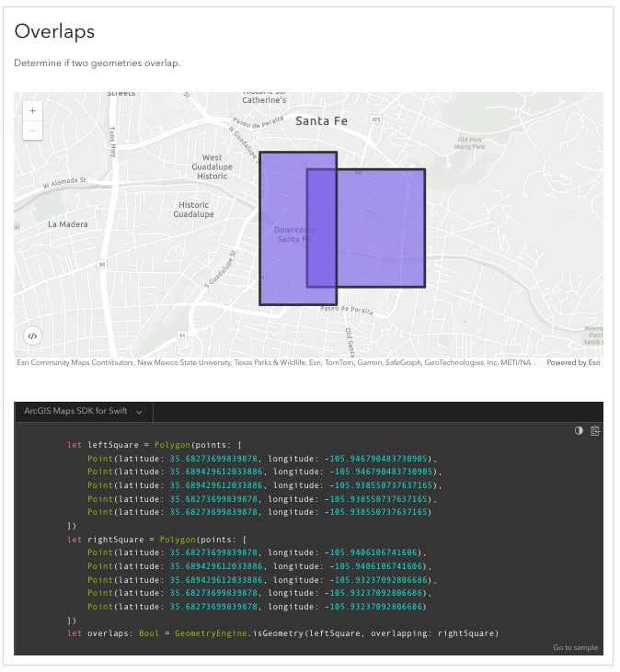Click the 'let leftSquare' code line
Viewport: 620px width, 672px height.
pyautogui.click(x=155, y=445)
